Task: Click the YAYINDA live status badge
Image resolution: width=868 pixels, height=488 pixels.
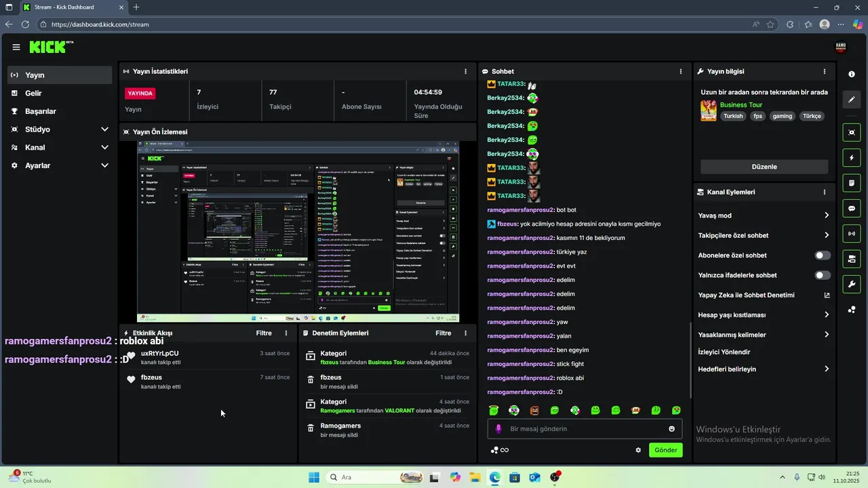Action: point(140,93)
